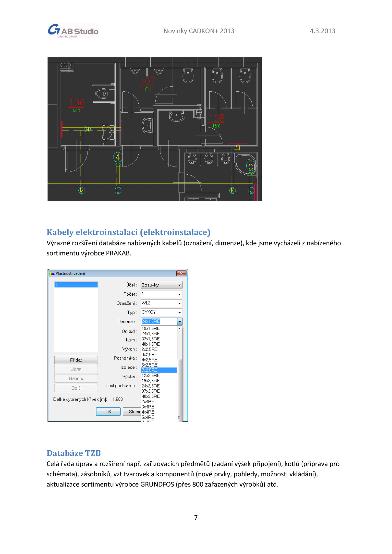
Task: Click room number 107 in drawing
Action: (148, 82)
